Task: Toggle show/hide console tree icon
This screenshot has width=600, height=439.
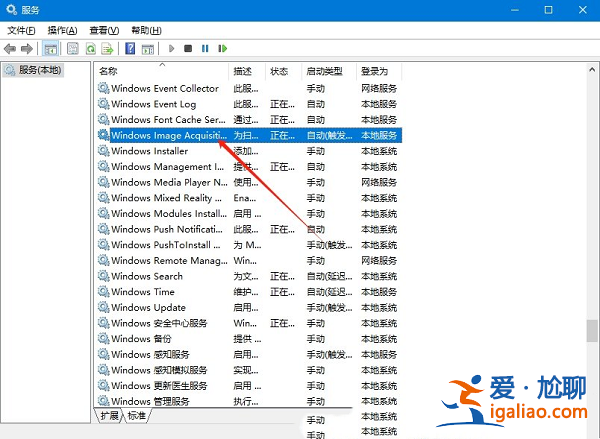Action: point(50,49)
